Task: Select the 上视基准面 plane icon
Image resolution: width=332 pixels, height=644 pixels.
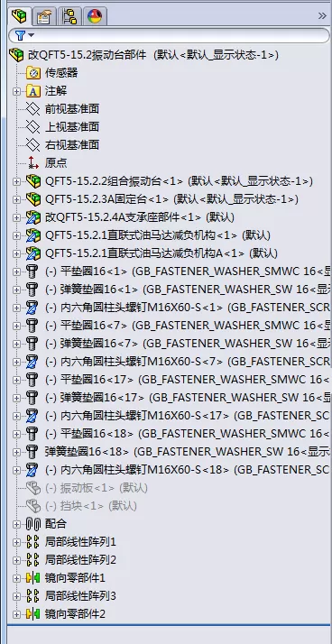Action: (33, 127)
